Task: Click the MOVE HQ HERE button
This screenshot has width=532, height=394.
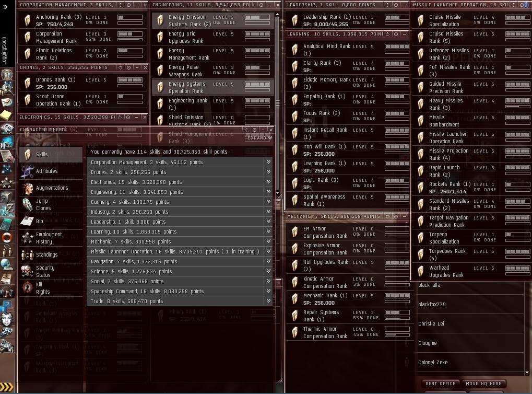Action: [x=483, y=384]
